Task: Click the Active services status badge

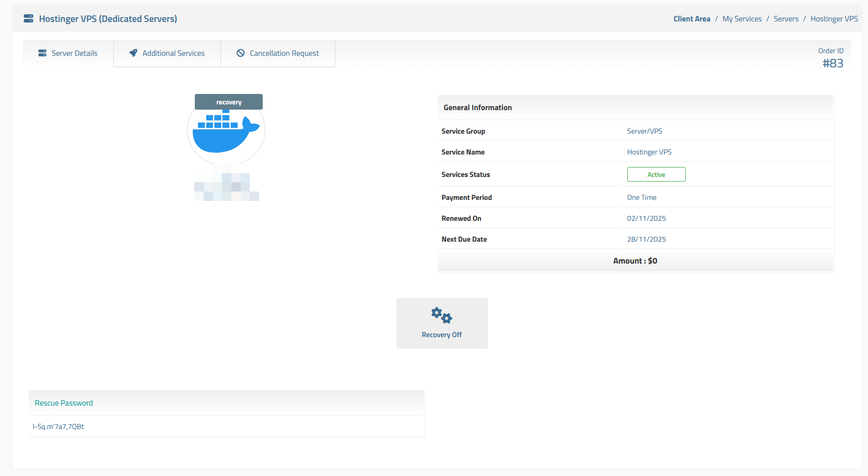Action: pos(656,174)
